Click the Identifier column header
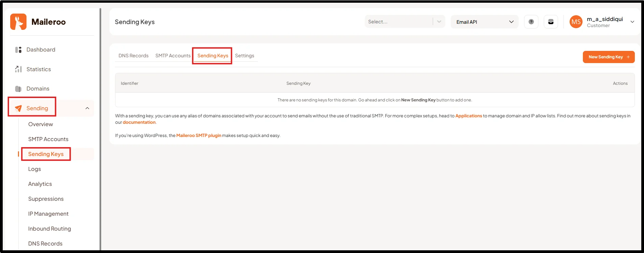Image resolution: width=644 pixels, height=253 pixels. coord(129,83)
